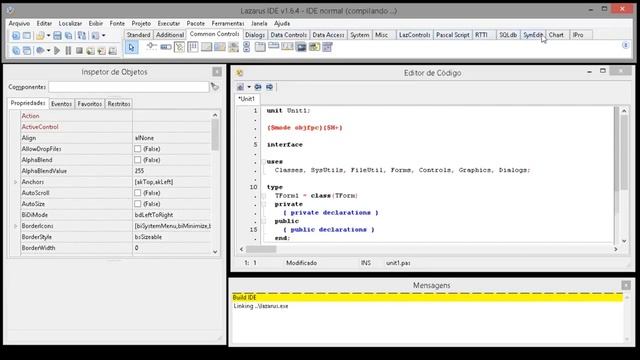
Task: Click the Pause execution icon
Action: click(x=68, y=50)
